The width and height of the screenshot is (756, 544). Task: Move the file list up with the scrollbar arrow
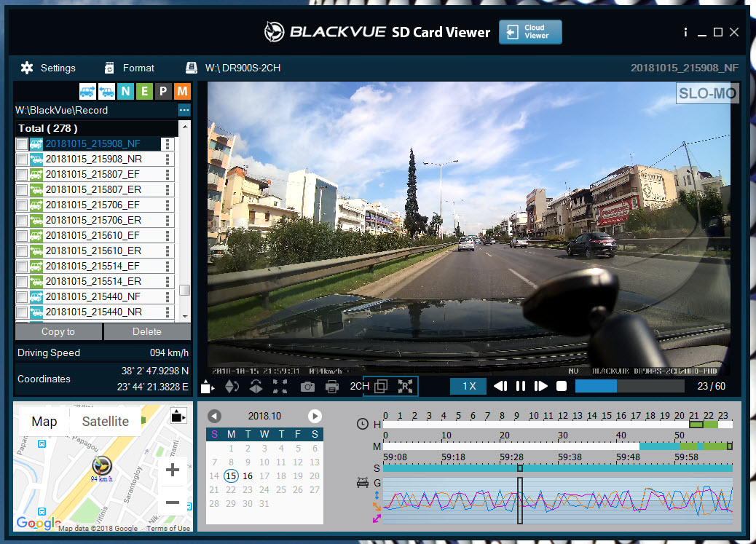[x=185, y=127]
